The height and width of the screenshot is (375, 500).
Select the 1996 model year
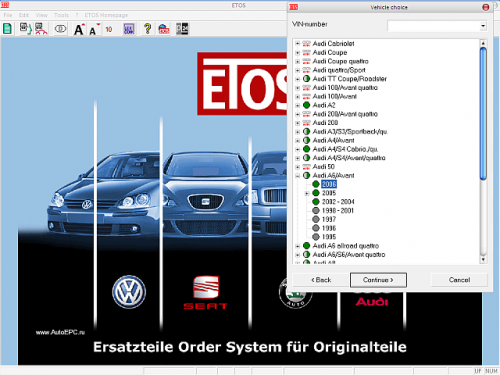(x=329, y=228)
